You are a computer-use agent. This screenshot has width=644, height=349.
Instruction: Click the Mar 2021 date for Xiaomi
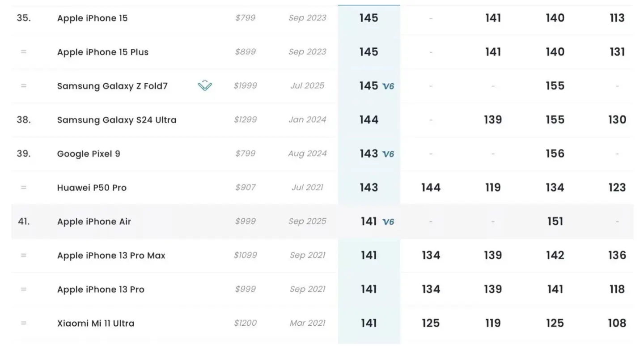click(x=307, y=323)
